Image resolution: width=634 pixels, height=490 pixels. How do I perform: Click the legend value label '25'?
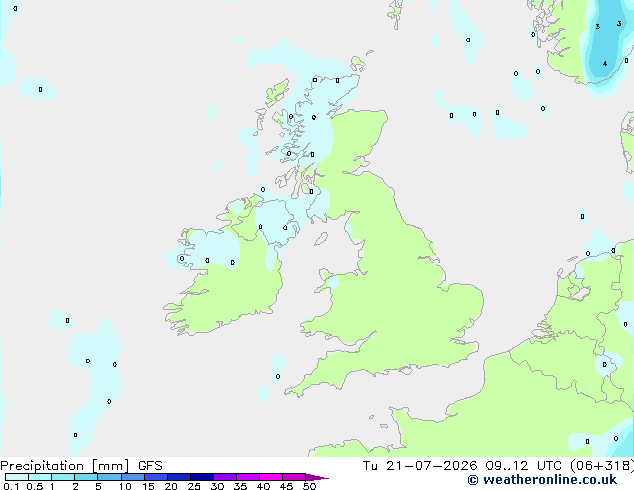(194, 486)
